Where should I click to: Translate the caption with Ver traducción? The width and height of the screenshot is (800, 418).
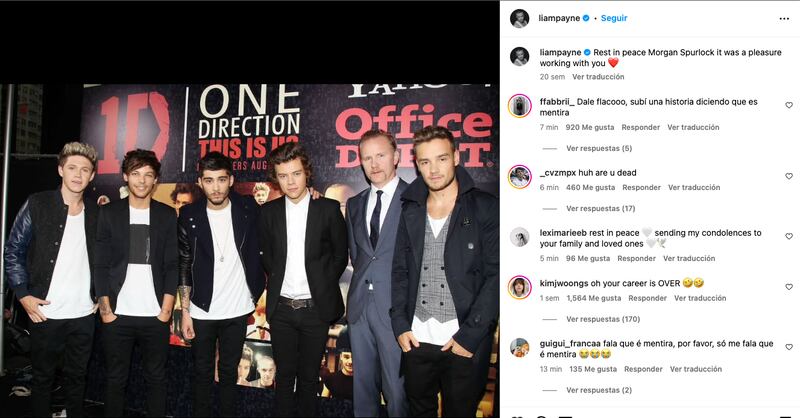pyautogui.click(x=598, y=77)
